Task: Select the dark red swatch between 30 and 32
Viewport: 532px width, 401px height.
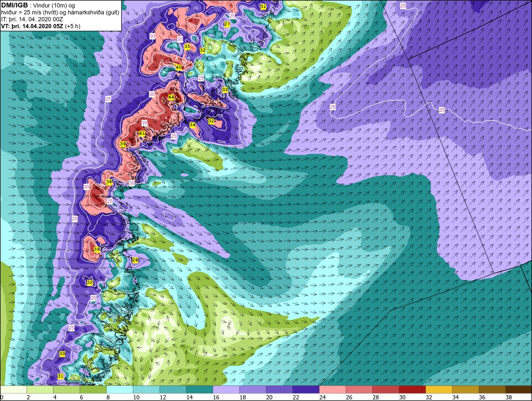Action: [x=412, y=390]
